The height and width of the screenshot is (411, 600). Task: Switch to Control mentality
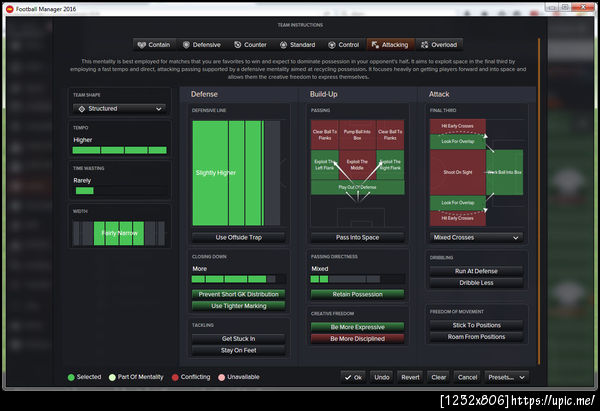coord(344,45)
